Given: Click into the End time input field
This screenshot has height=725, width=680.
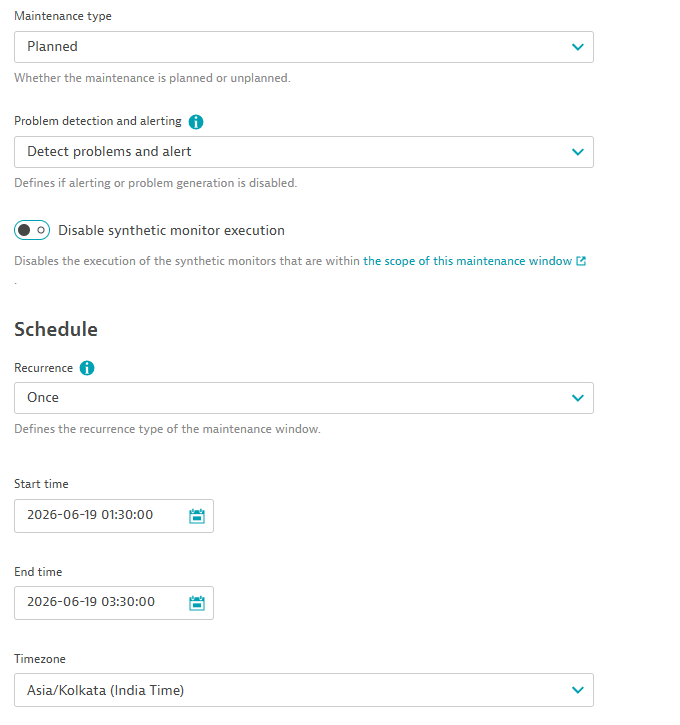Looking at the screenshot, I should (114, 603).
